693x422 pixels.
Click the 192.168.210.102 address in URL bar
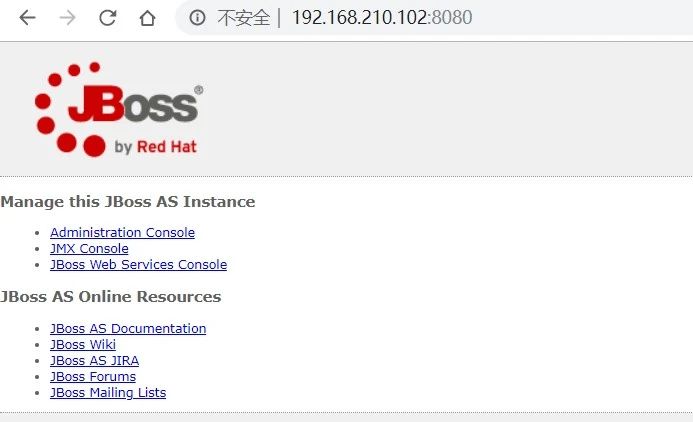click(359, 18)
